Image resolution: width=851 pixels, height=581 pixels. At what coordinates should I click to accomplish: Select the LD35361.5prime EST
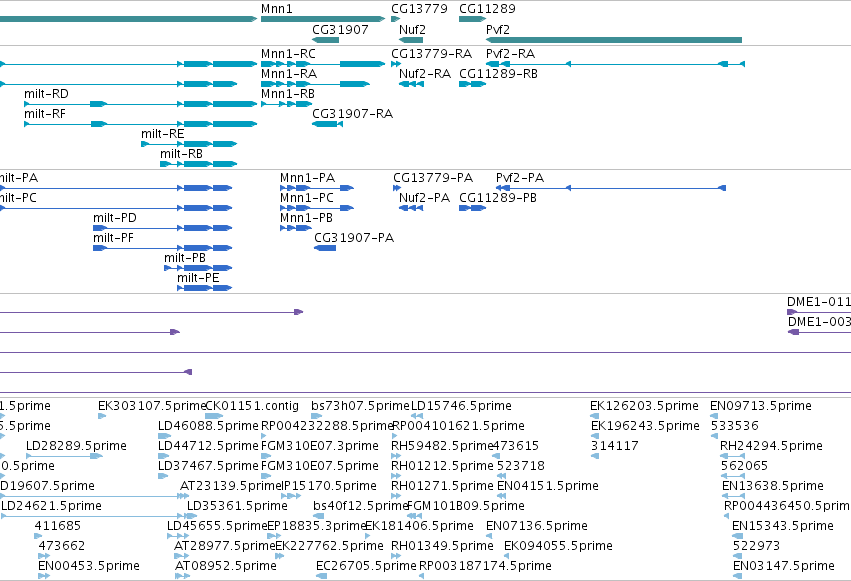[192, 516]
